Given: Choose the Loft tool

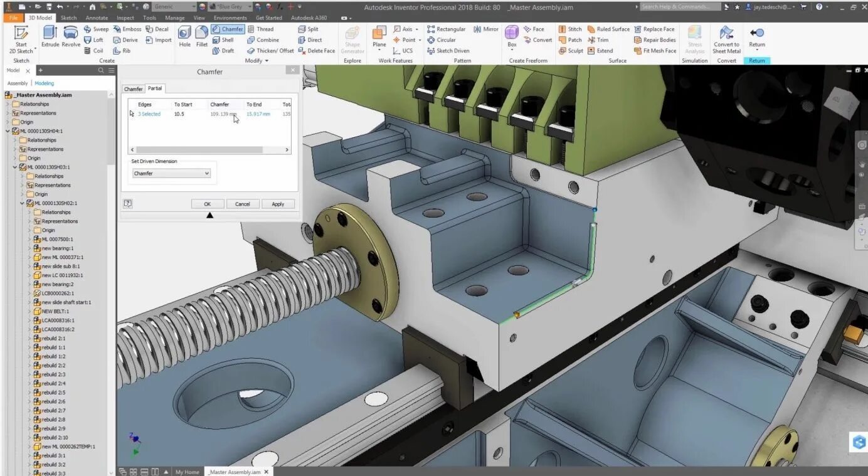Looking at the screenshot, I should click(93, 40).
